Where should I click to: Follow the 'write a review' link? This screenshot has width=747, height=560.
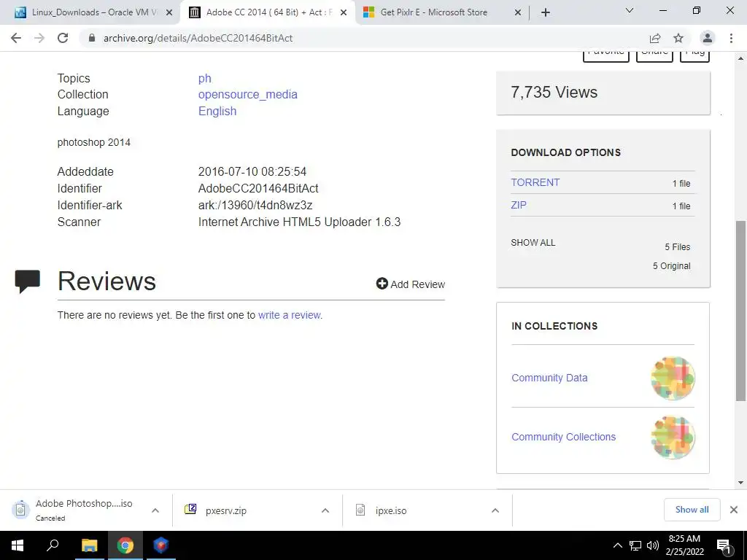point(289,315)
